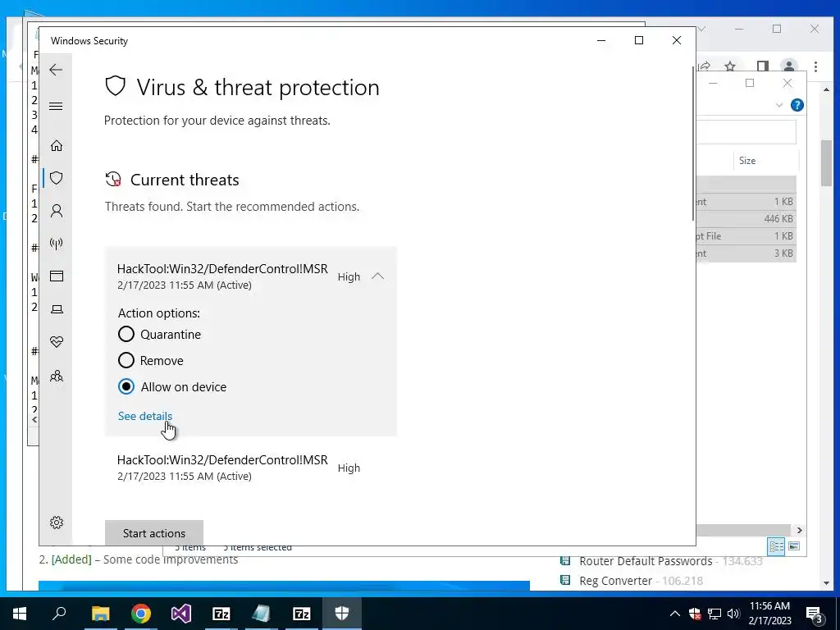Open See details link for the threat

point(145,416)
